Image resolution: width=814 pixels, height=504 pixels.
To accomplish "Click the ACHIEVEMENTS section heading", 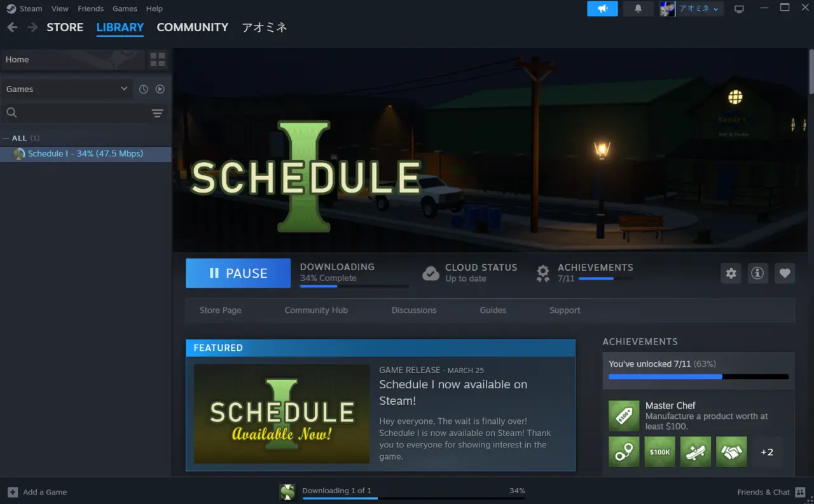I will 640,342.
